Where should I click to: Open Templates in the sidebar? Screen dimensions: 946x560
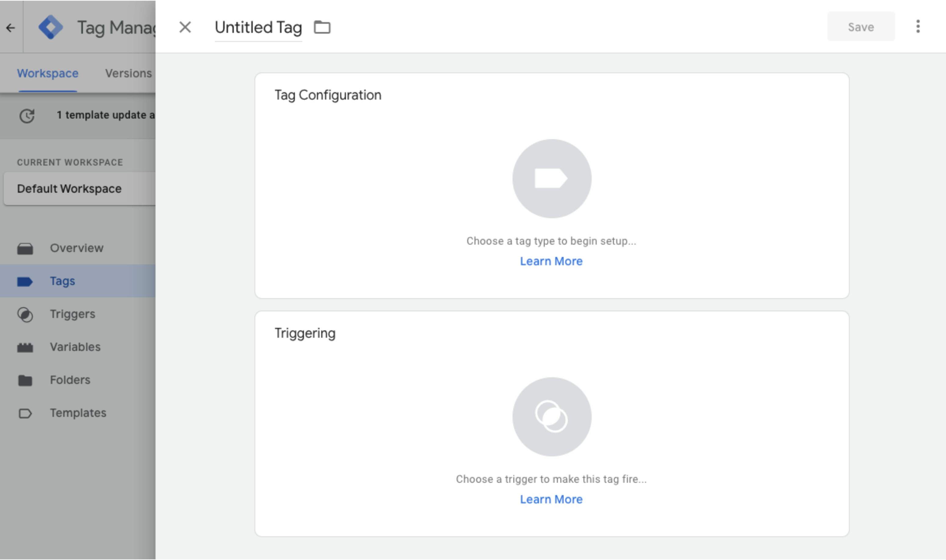click(78, 413)
